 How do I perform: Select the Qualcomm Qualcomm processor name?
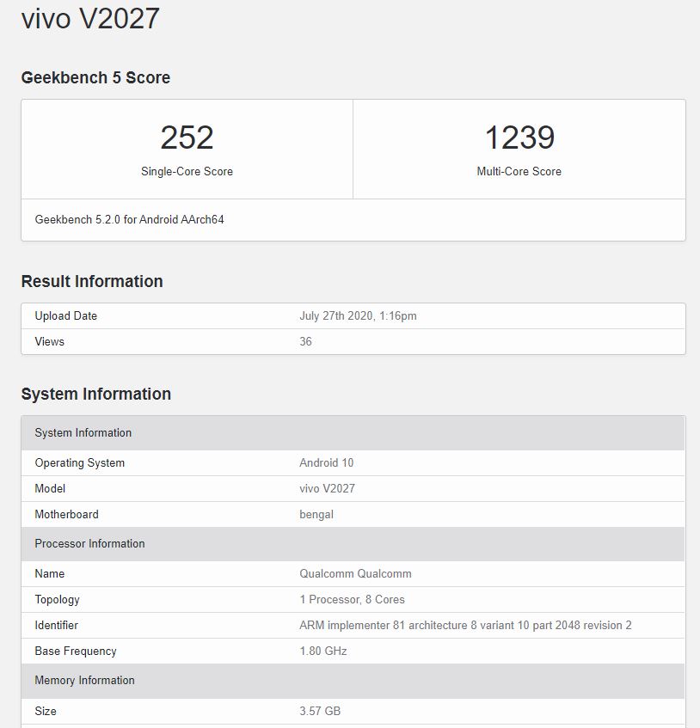tap(355, 574)
